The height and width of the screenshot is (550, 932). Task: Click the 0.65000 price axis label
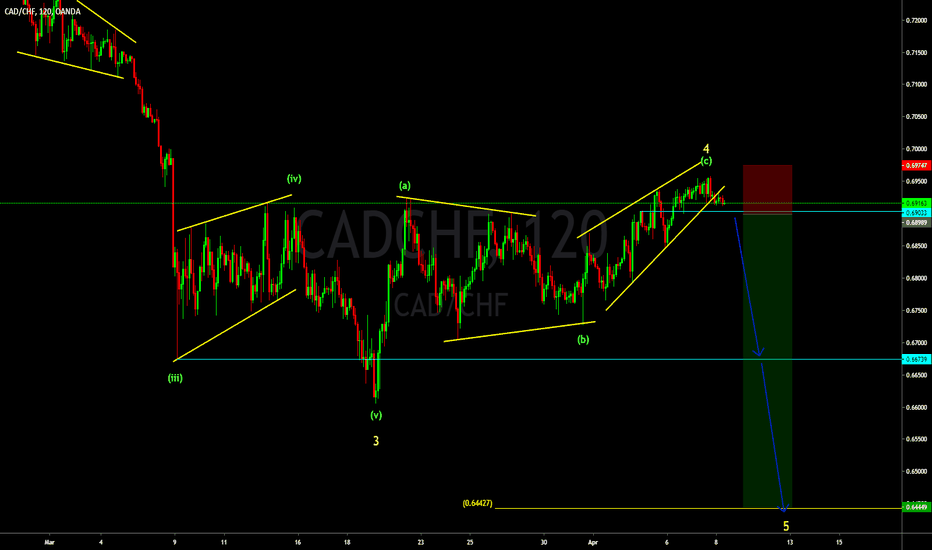(916, 472)
